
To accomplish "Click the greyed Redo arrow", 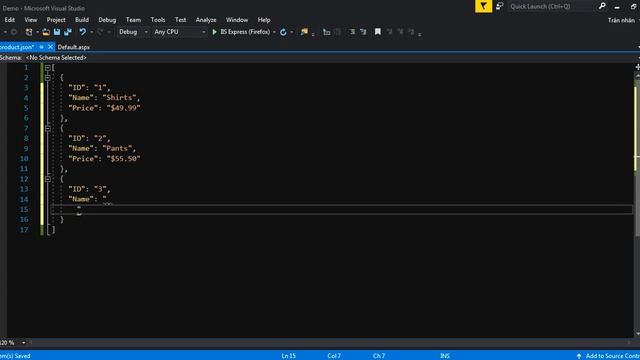I will click(x=100, y=32).
